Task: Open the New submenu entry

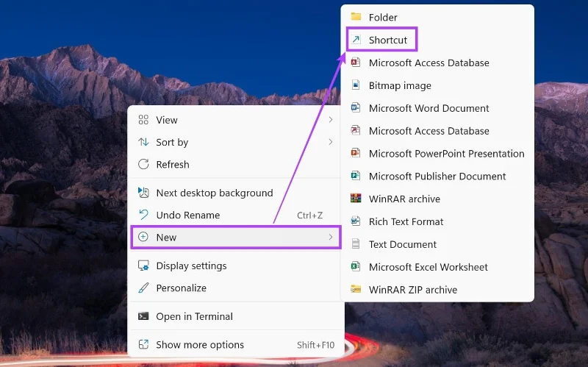Action: click(236, 237)
